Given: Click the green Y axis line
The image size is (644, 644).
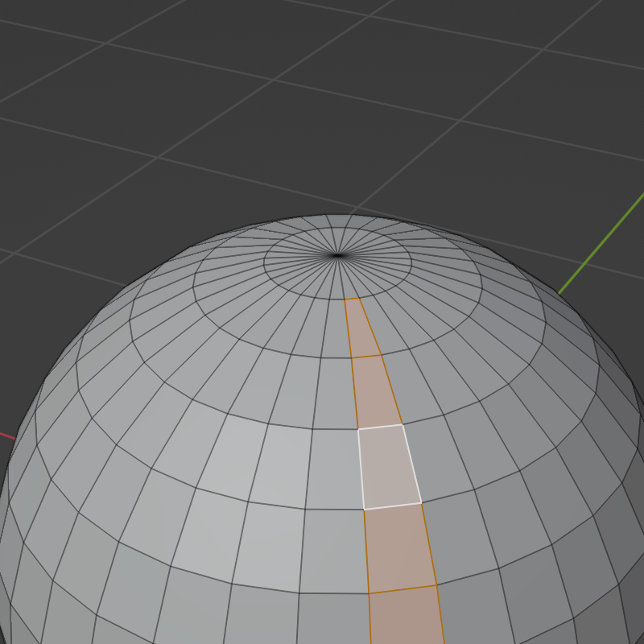Looking at the screenshot, I should (x=601, y=243).
